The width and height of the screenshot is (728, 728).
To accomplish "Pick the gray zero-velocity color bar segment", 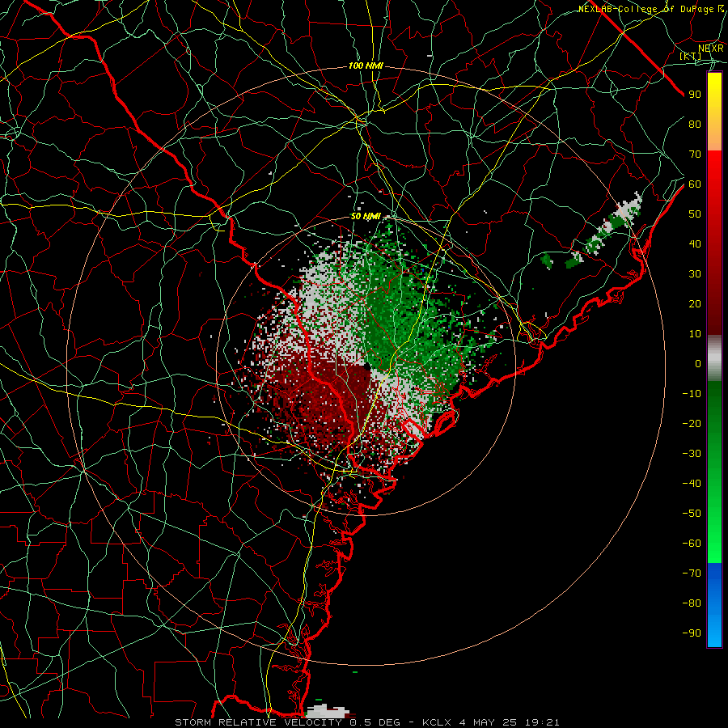I will click(x=714, y=358).
